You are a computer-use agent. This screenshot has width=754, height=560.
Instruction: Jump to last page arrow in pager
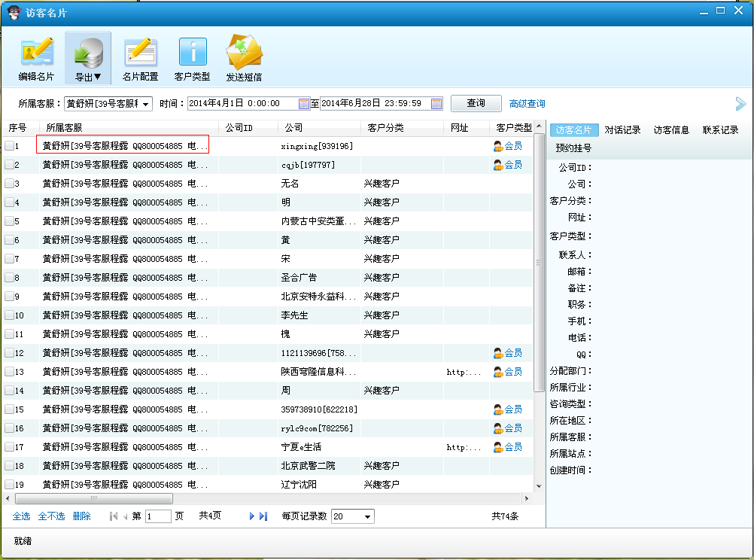[x=263, y=516]
